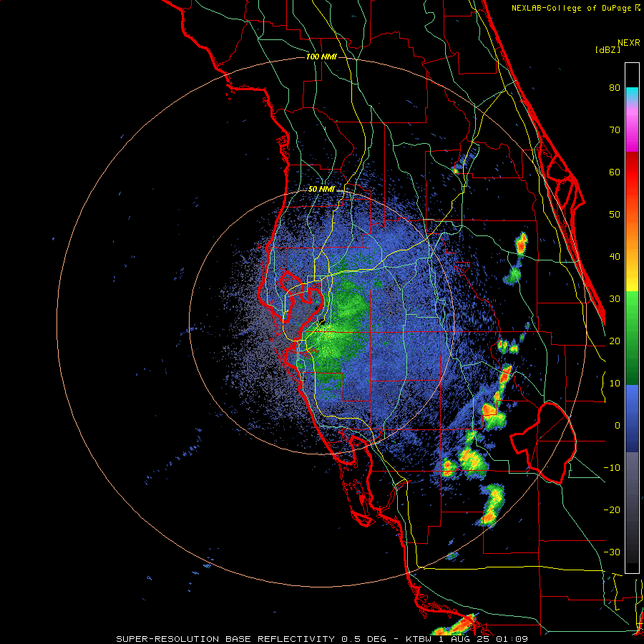Select the 70 value on dBZ scale
The height and width of the screenshot is (644, 644).
(615, 130)
